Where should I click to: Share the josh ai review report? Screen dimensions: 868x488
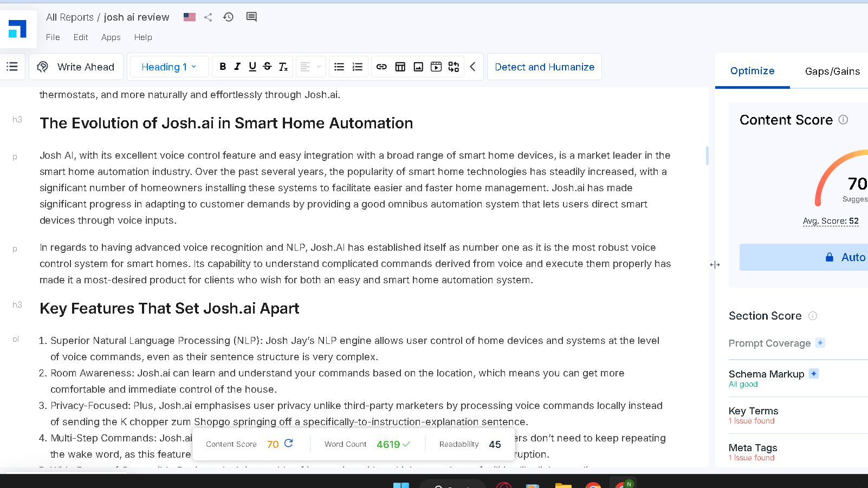pos(208,17)
